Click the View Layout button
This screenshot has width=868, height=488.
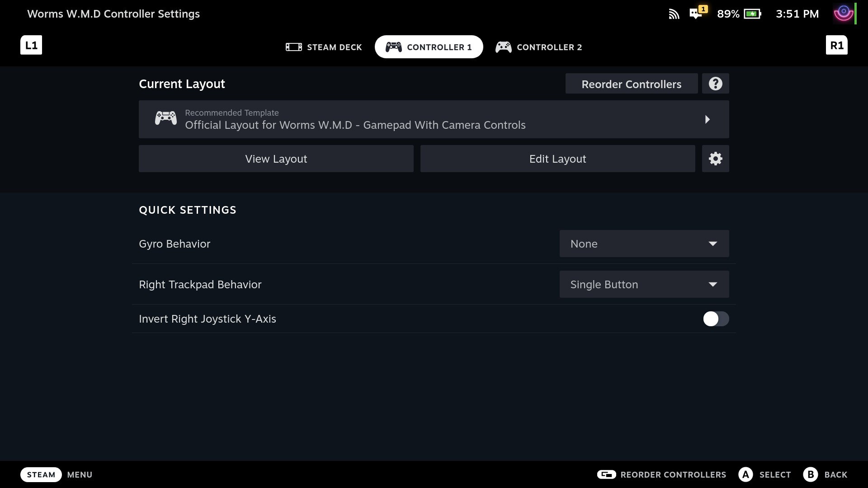pos(276,159)
